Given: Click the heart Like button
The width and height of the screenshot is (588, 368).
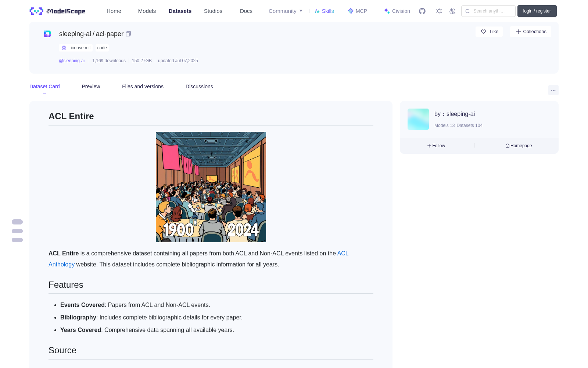Looking at the screenshot, I should [489, 32].
